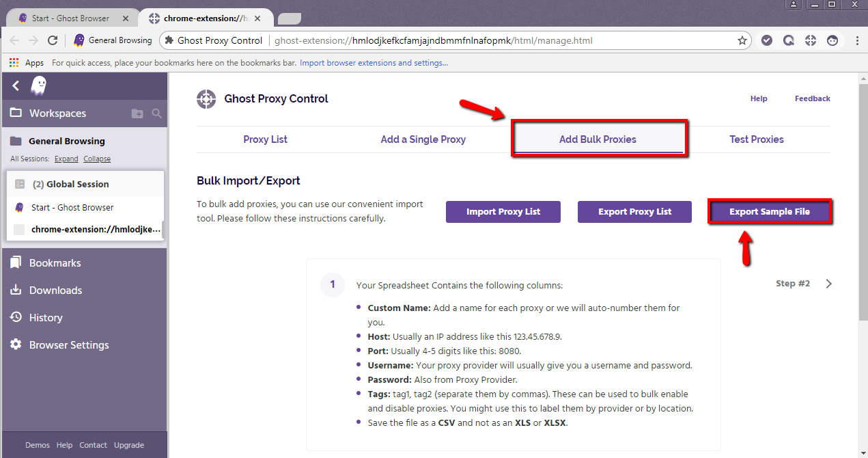Click the Export Sample File button
This screenshot has width=868, height=458.
click(770, 212)
